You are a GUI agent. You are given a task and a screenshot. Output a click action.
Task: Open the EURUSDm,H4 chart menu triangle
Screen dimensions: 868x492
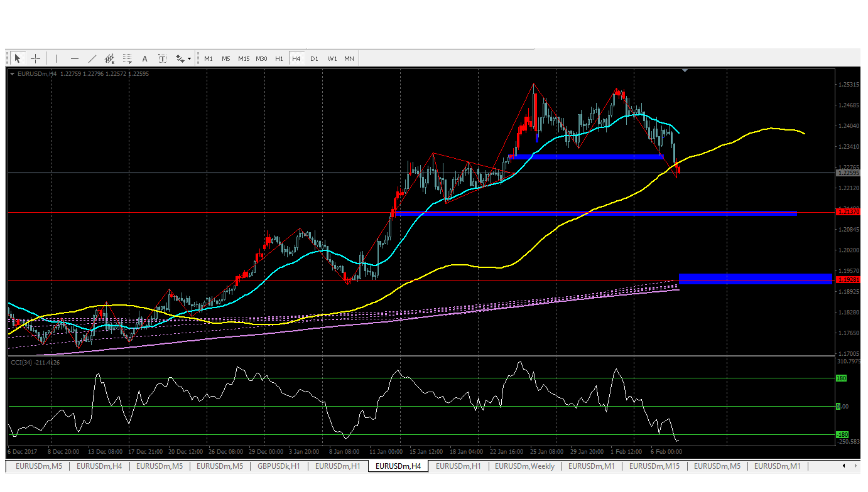coord(12,74)
